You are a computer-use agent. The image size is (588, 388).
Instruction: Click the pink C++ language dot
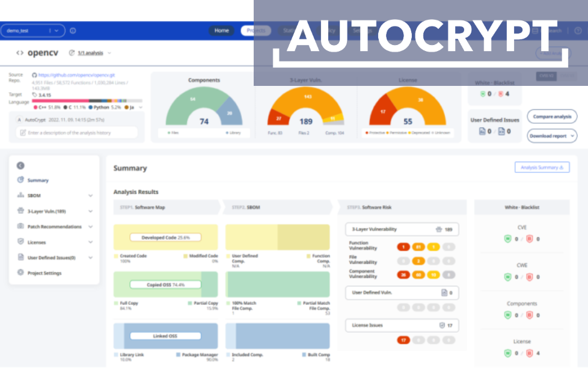pos(35,108)
